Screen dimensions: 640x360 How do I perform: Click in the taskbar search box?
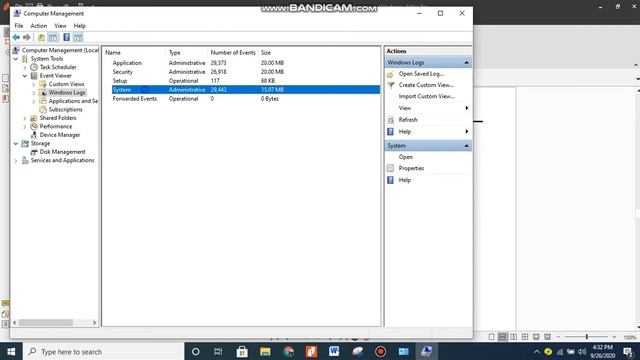(104, 351)
